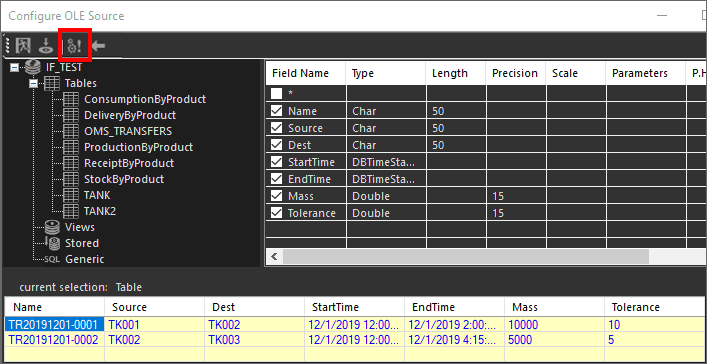Uncheck the Tolerance field checkbox
This screenshot has width=707, height=364.
click(276, 213)
